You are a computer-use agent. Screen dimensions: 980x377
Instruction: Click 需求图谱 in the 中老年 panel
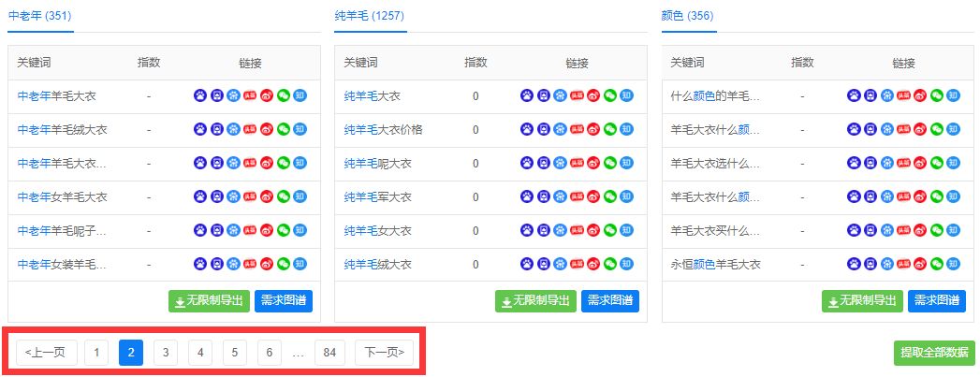point(284,301)
